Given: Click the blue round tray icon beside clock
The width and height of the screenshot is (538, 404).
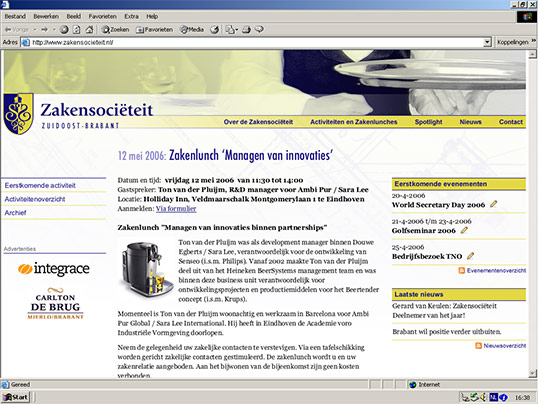Looking at the screenshot, I should [x=503, y=397].
